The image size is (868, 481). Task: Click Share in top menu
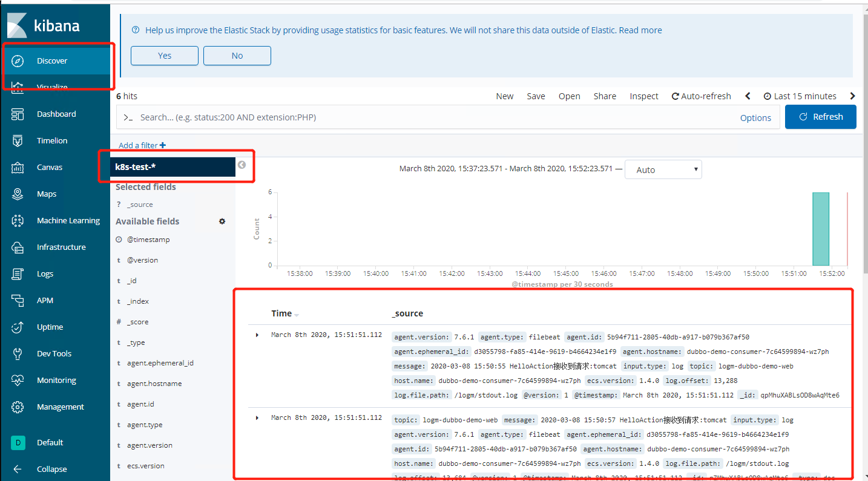605,96
